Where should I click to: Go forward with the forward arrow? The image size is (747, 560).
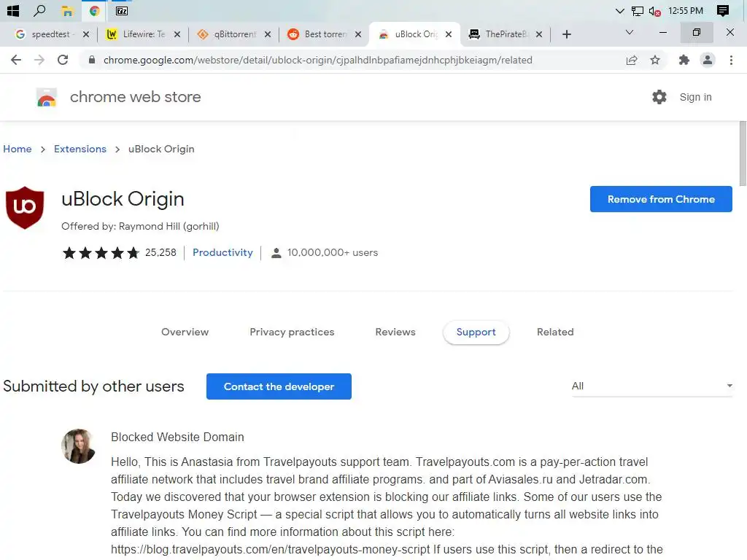tap(39, 60)
